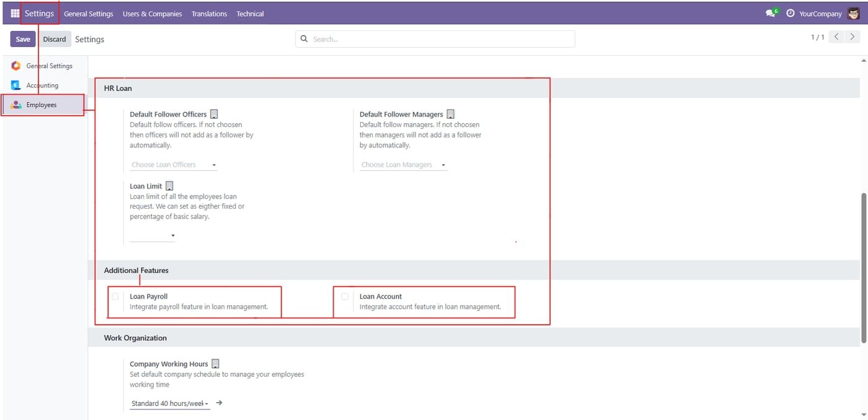Click the Employees sidebar icon
This screenshot has width=868, height=420.
click(x=16, y=105)
